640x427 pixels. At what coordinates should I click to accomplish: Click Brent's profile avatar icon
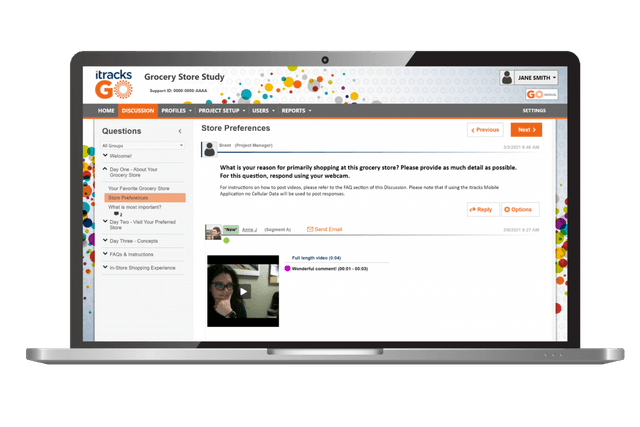pos(209,148)
